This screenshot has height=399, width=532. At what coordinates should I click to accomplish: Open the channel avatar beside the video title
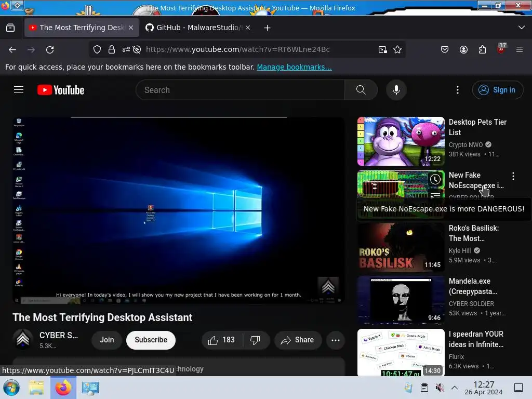coord(23,339)
